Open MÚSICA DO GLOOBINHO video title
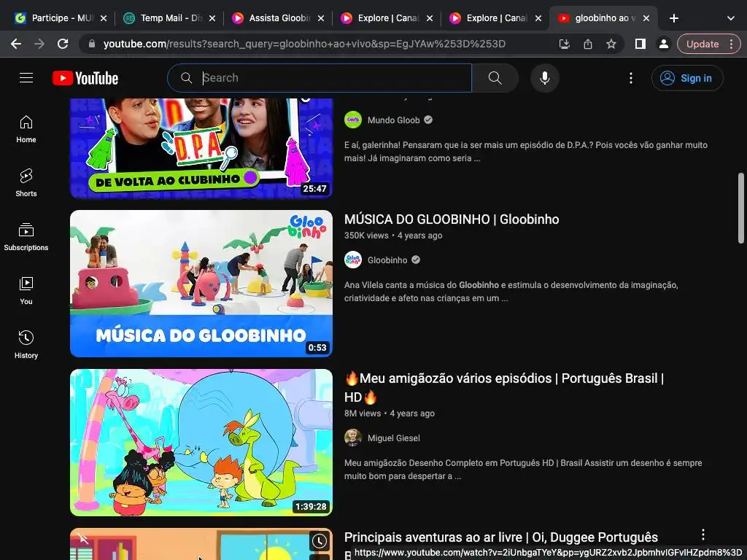This screenshot has width=747, height=560. click(x=452, y=219)
